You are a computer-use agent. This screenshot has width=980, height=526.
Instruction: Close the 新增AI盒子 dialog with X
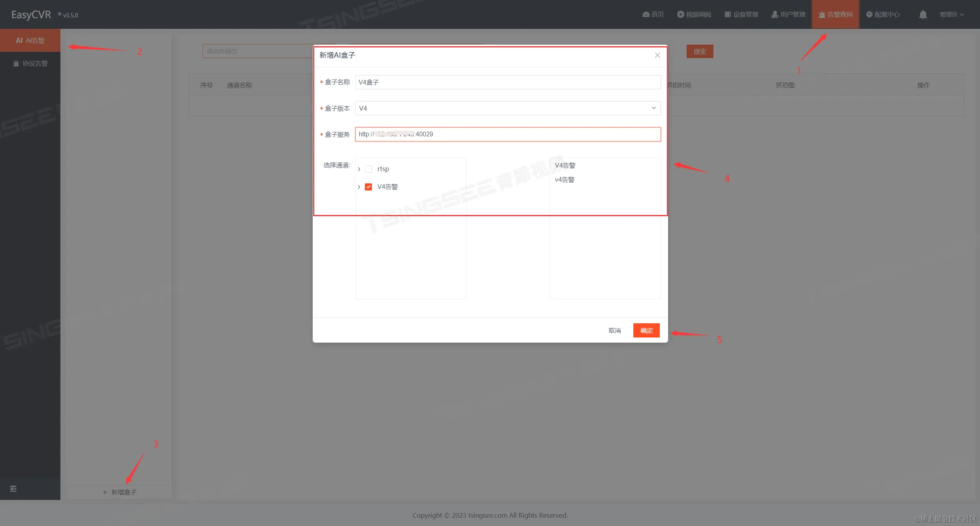coord(657,55)
